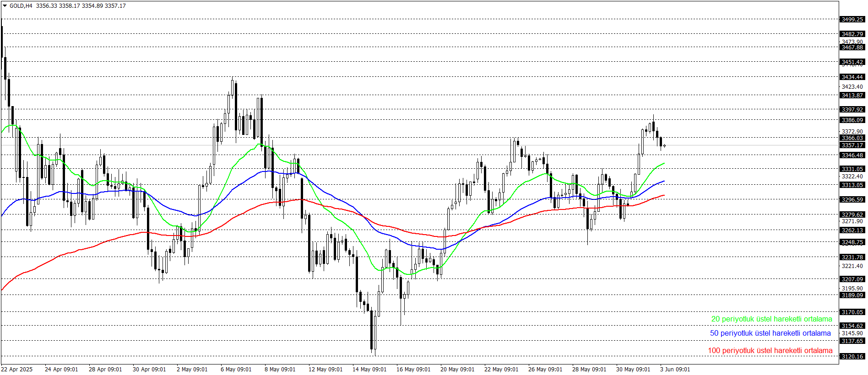868x375 pixels.
Task: Click the 3262.13 price level label
Action: click(x=852, y=230)
